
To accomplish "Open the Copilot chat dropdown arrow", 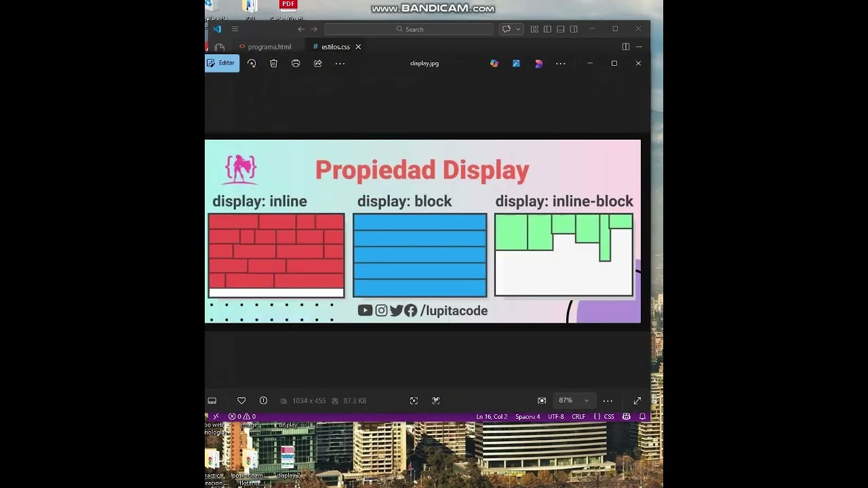I will pyautogui.click(x=518, y=29).
